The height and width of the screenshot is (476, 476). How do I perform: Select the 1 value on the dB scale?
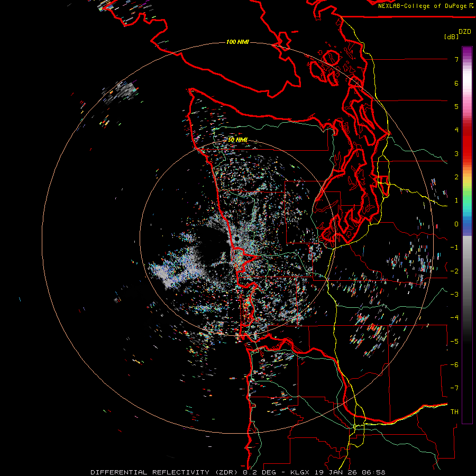coord(456,200)
